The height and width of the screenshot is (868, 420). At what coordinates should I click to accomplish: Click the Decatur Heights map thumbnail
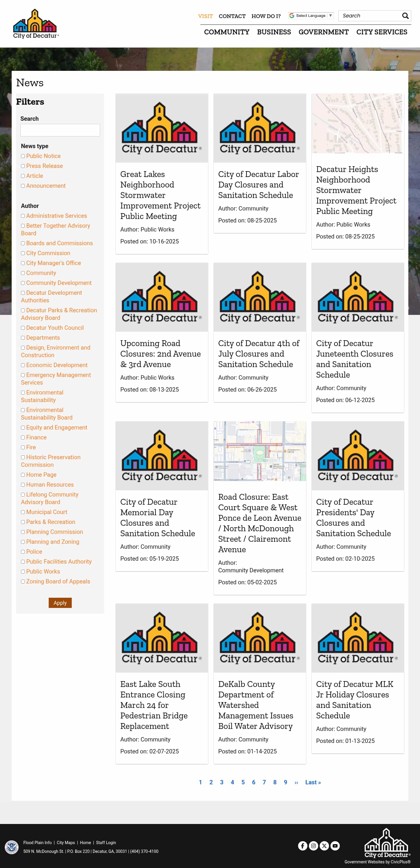358,123
